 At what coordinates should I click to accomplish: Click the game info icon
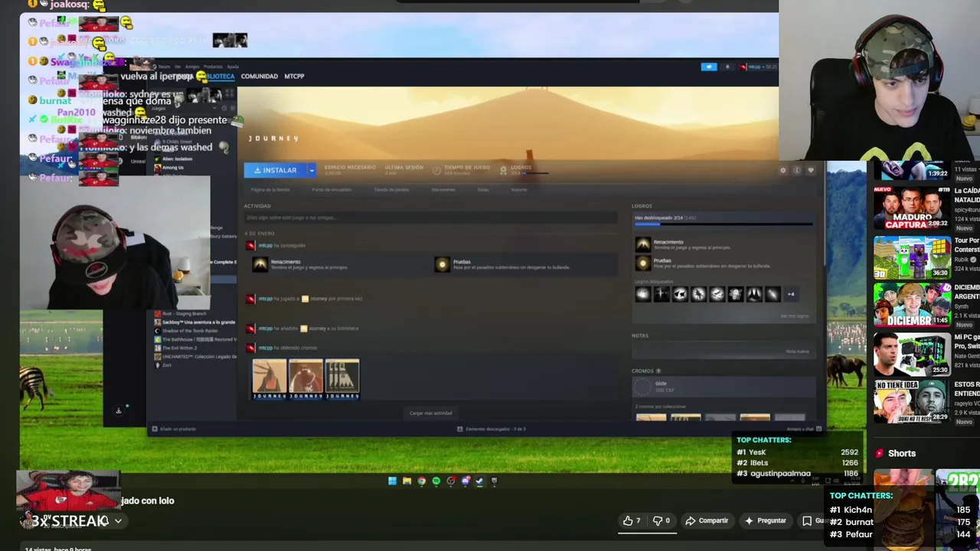tap(796, 171)
